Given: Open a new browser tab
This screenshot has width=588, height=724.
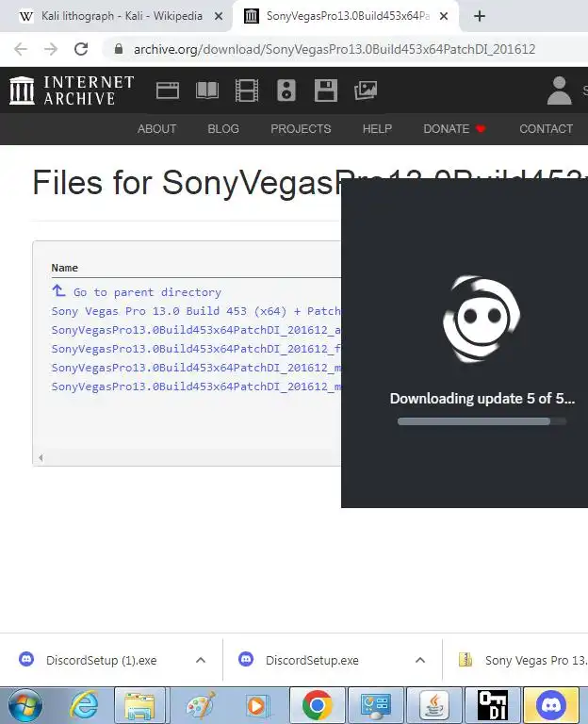Looking at the screenshot, I should tap(480, 16).
